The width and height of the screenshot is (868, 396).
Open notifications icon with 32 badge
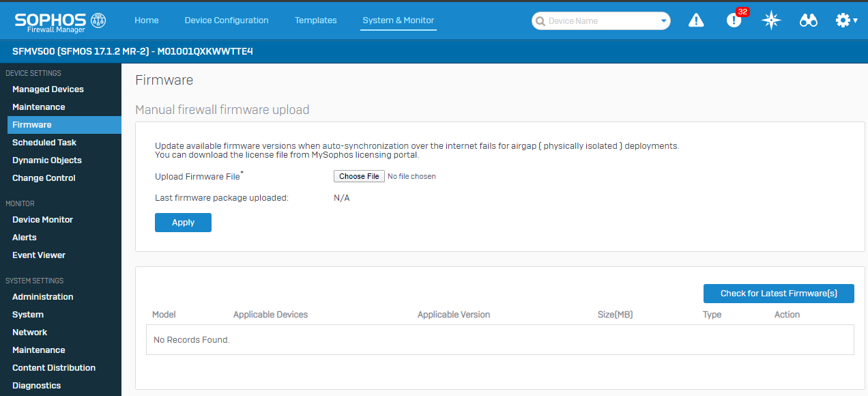(736, 19)
